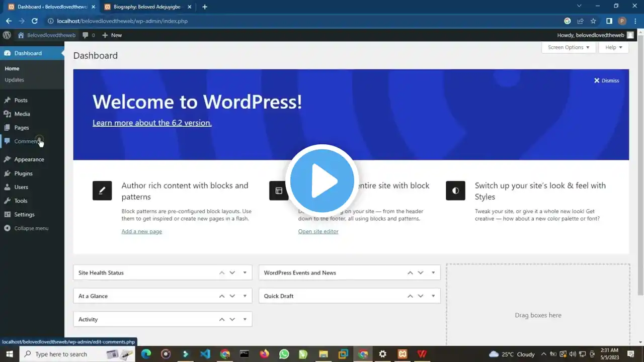Toggle the WordPress Events and News panel
Image resolution: width=644 pixels, height=362 pixels.
coord(433,273)
